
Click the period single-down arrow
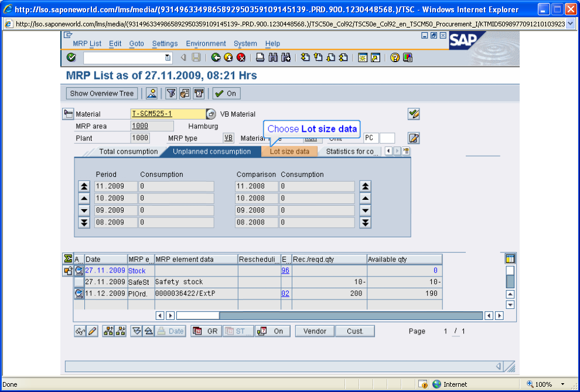pyautogui.click(x=84, y=210)
